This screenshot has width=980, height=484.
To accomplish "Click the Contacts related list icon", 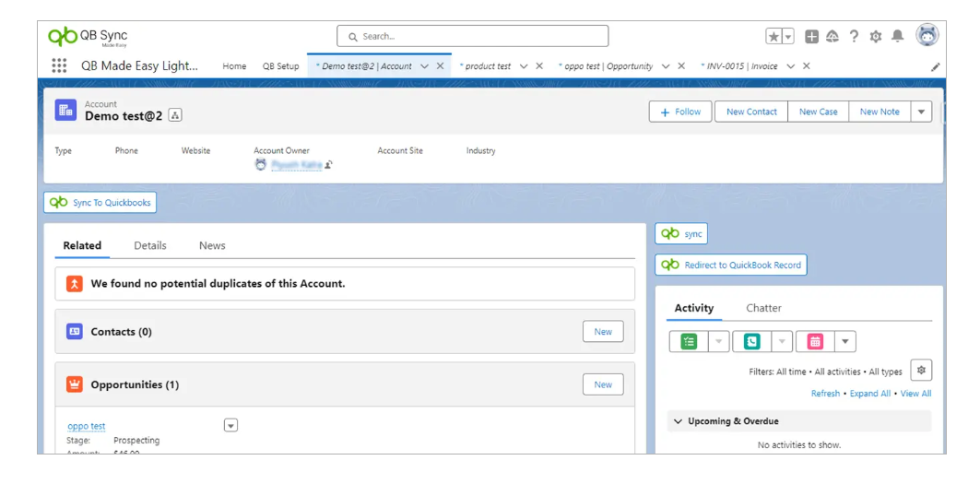I will [x=75, y=331].
